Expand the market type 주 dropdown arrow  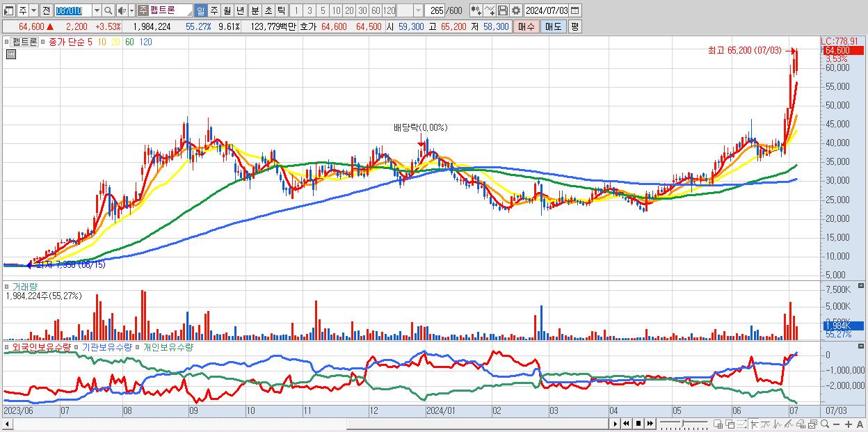tap(33, 10)
